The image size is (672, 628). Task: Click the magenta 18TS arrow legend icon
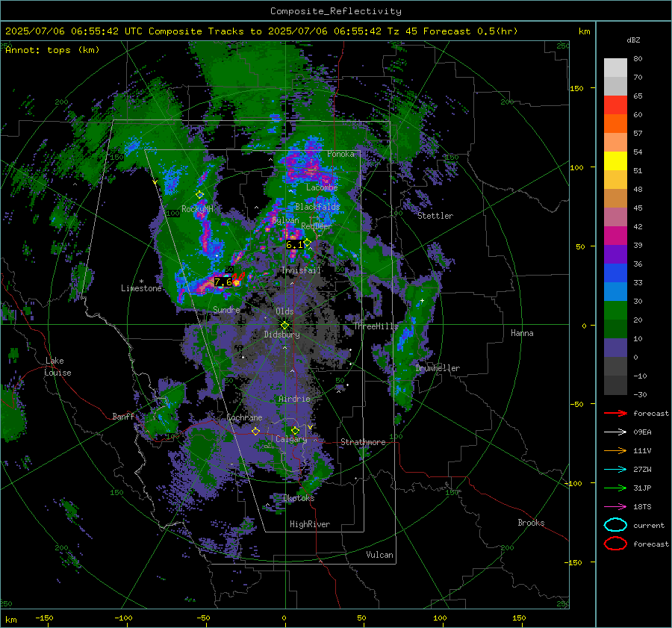(x=615, y=507)
